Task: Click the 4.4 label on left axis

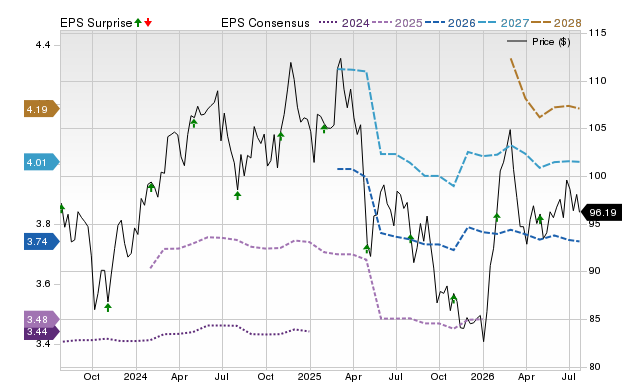Action: [x=42, y=44]
